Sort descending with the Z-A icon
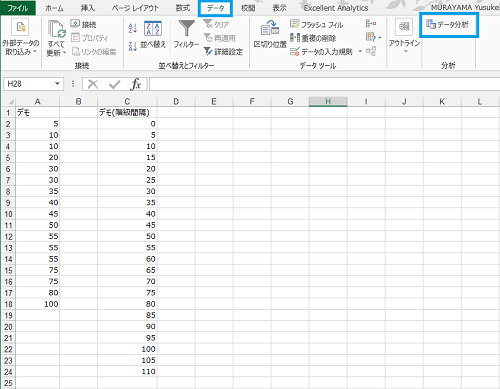The width and height of the screenshot is (500, 389). pyautogui.click(x=133, y=46)
